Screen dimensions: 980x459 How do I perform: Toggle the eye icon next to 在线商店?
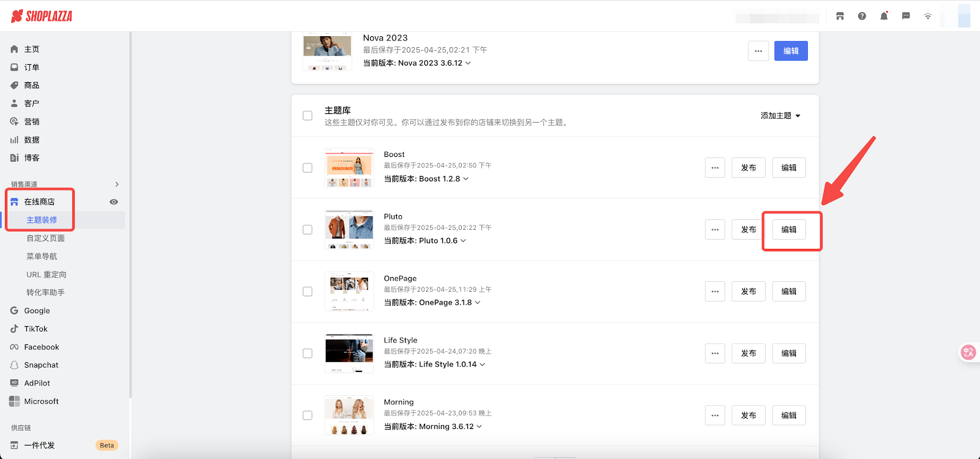pos(114,202)
